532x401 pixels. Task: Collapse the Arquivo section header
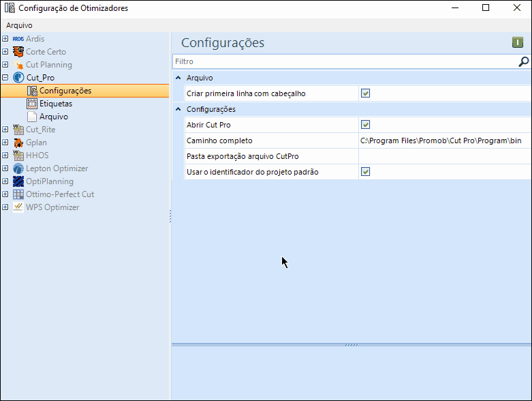tap(178, 78)
